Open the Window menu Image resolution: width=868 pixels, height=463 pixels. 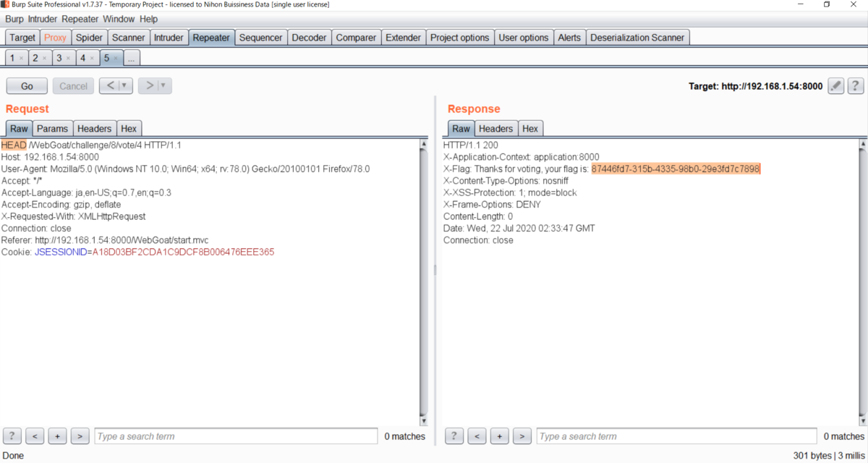pos(119,19)
